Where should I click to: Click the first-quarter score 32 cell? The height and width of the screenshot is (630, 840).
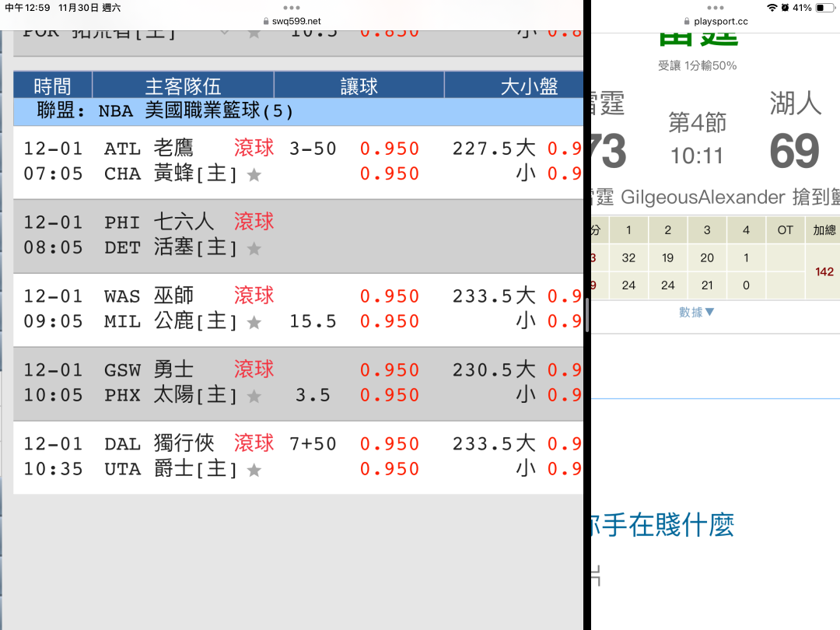[x=628, y=257]
